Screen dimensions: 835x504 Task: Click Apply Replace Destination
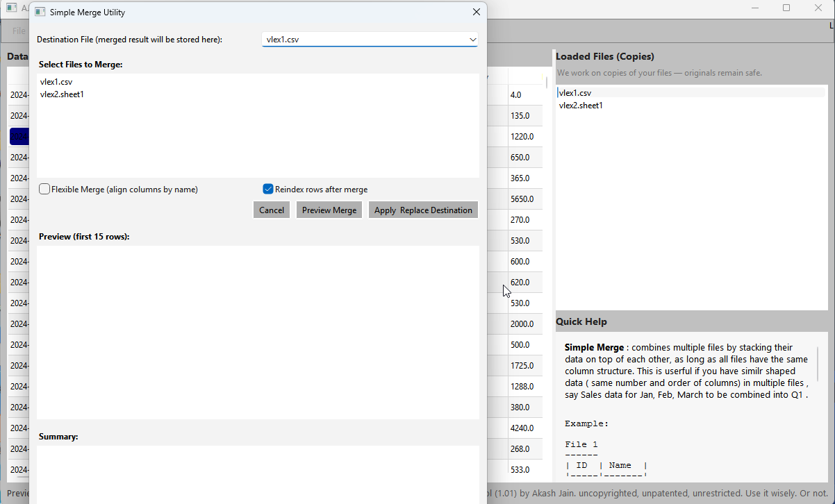click(423, 210)
